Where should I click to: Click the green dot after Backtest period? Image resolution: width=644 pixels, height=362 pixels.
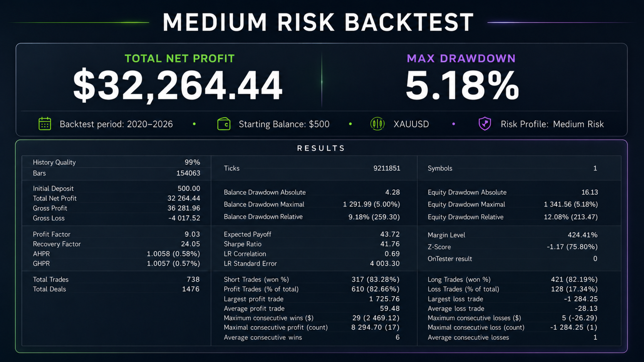tap(194, 124)
